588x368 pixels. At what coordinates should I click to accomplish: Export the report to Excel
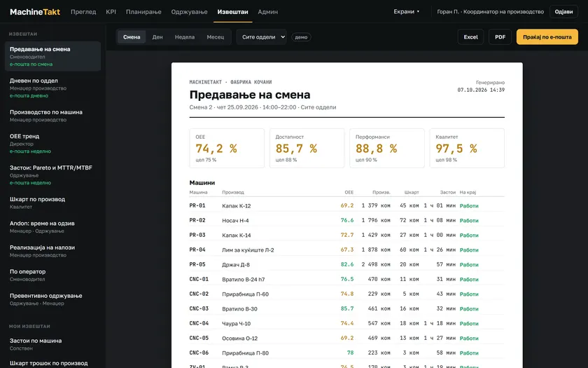click(x=470, y=36)
